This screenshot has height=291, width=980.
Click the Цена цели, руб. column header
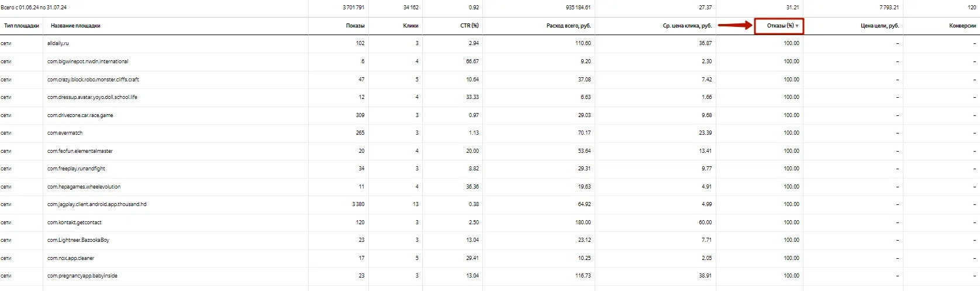[x=879, y=26]
